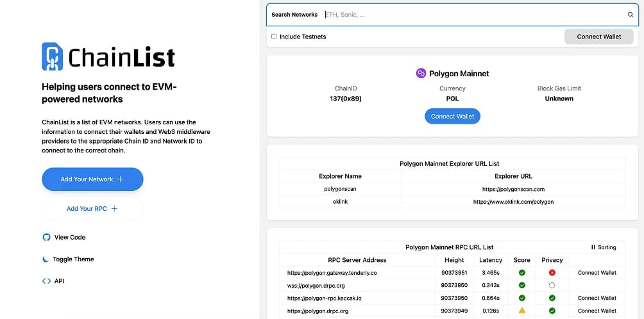
Task: Click the 0.126s latency value
Action: tap(491, 311)
